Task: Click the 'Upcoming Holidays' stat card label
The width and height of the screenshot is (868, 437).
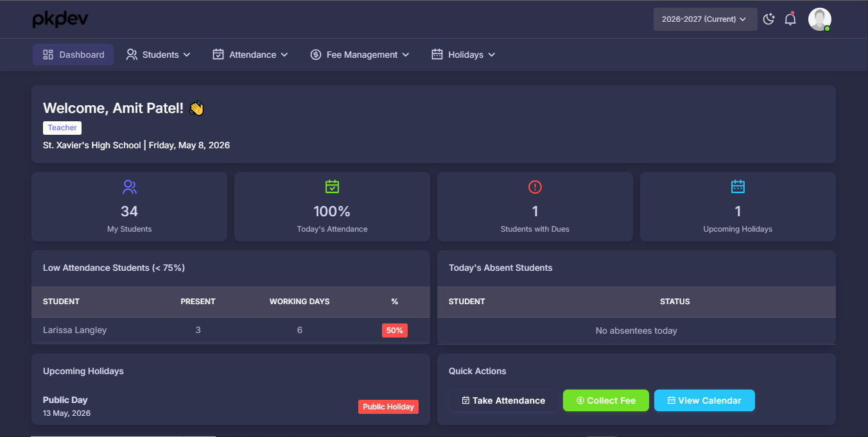Action: (738, 229)
